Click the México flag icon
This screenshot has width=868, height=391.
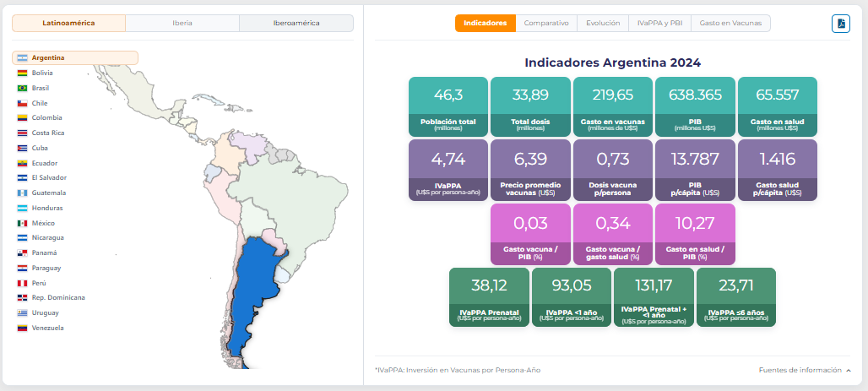[22, 223]
